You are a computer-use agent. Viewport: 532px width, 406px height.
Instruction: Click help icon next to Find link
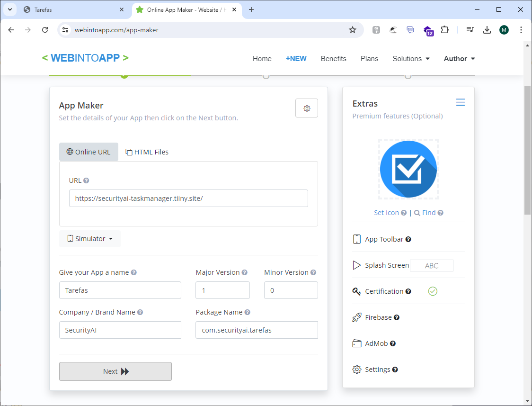(x=440, y=213)
